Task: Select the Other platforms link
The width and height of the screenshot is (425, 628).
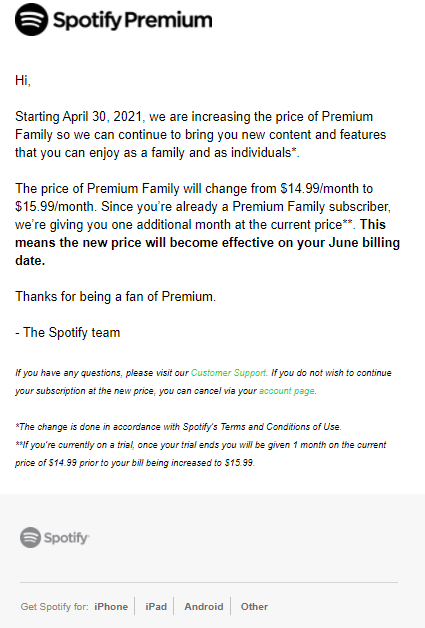Action: pyautogui.click(x=254, y=606)
